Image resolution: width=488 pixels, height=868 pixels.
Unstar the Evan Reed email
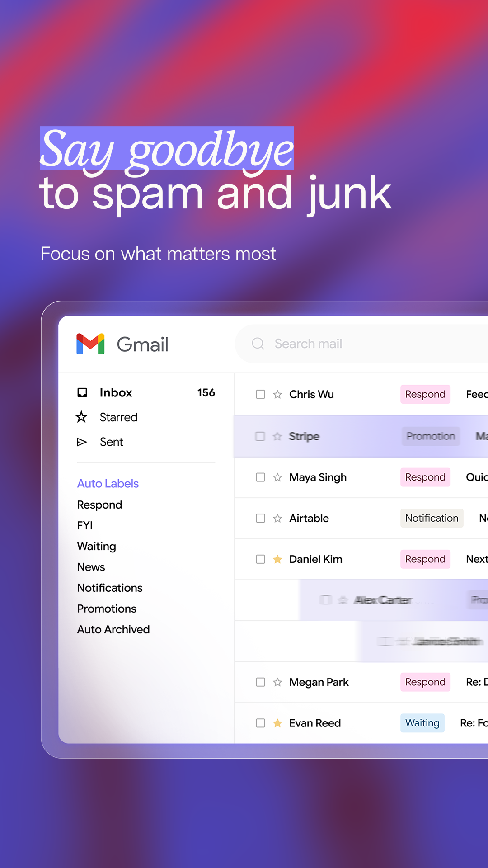(x=277, y=723)
